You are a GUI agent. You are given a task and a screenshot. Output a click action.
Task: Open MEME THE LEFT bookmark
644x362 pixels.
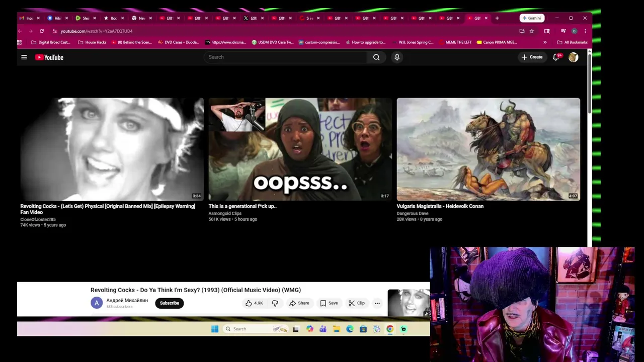(455, 42)
